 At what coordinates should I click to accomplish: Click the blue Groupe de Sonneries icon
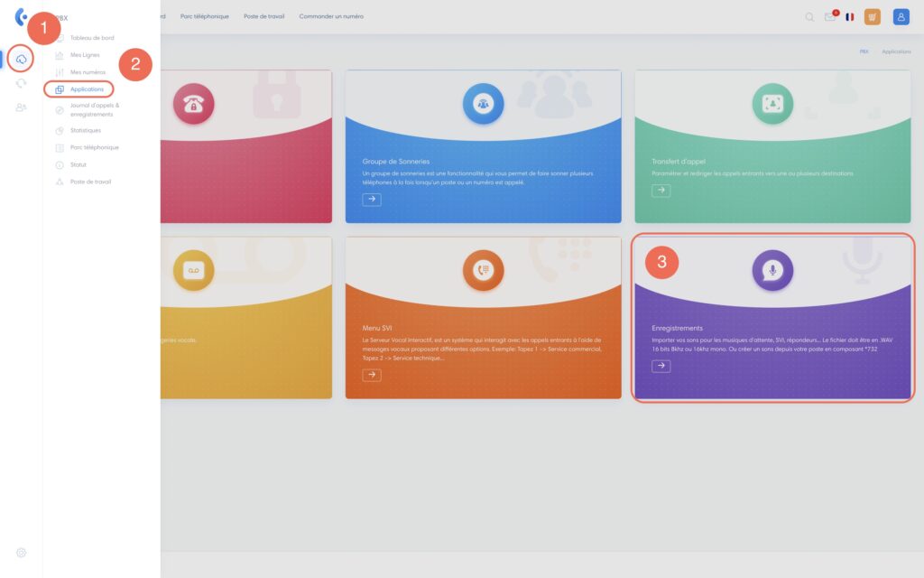(x=483, y=103)
